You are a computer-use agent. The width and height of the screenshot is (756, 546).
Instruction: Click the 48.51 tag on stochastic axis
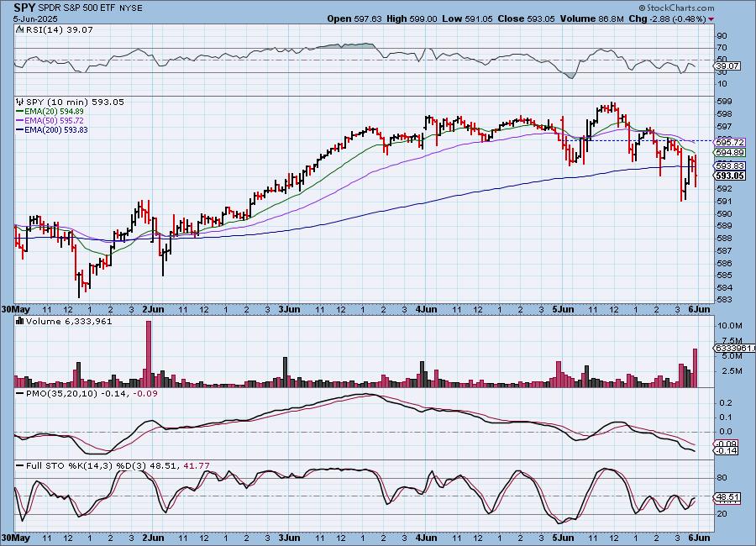coord(727,496)
